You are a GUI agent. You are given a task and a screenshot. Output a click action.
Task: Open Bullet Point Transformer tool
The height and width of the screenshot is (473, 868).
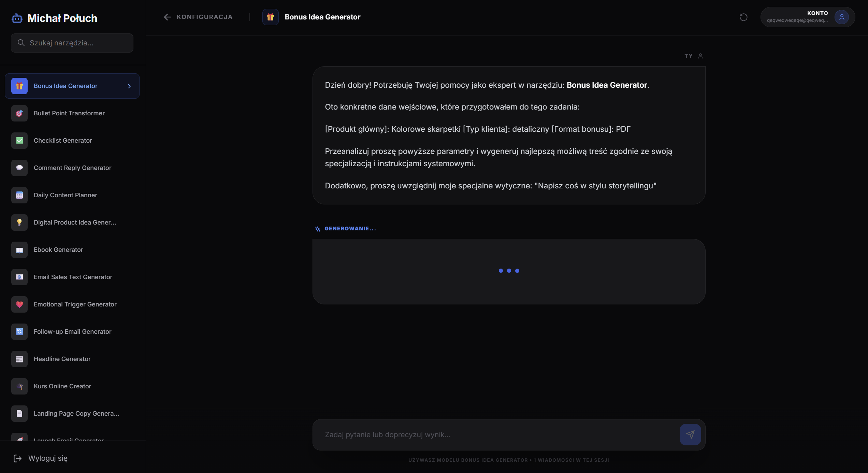coord(72,113)
